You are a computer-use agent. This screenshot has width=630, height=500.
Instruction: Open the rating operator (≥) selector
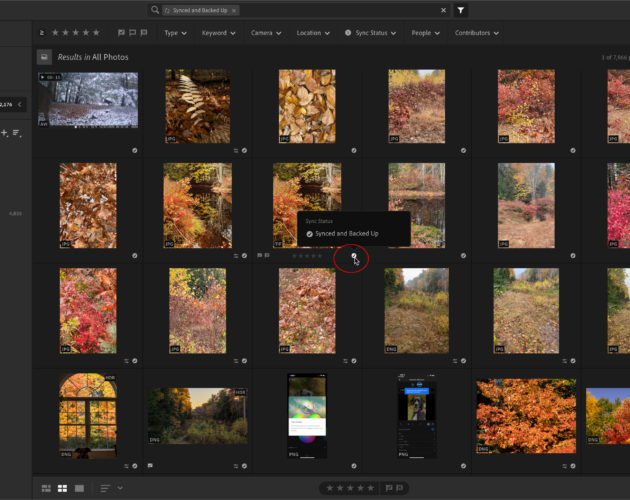click(x=42, y=33)
